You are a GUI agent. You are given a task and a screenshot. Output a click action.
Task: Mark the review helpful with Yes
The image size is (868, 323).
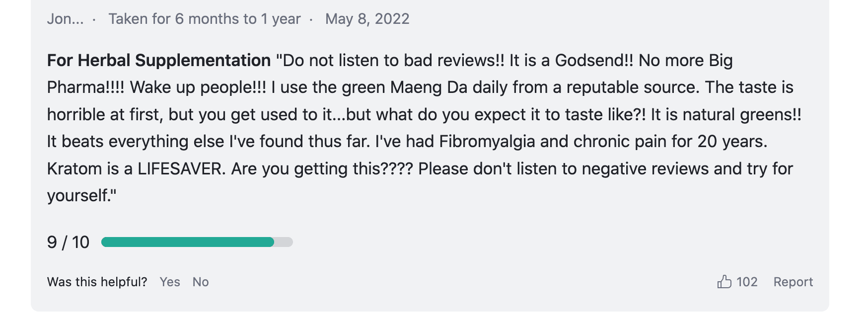pos(170,282)
